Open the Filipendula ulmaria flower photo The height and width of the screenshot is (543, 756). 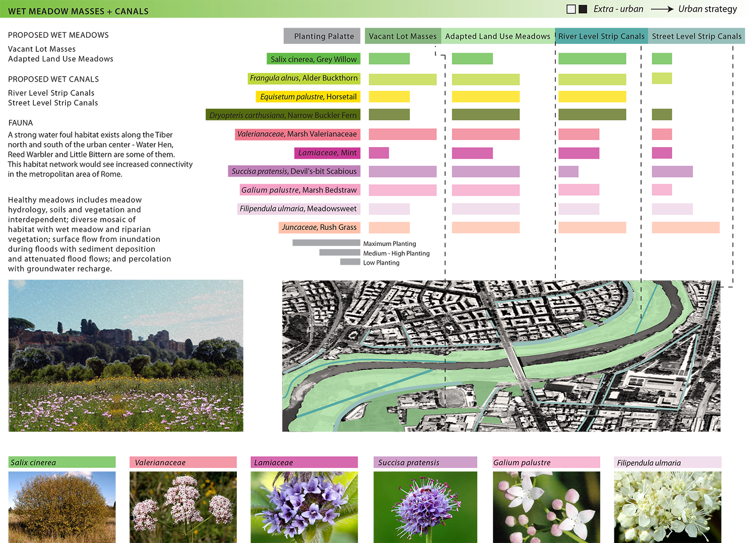[x=668, y=507]
